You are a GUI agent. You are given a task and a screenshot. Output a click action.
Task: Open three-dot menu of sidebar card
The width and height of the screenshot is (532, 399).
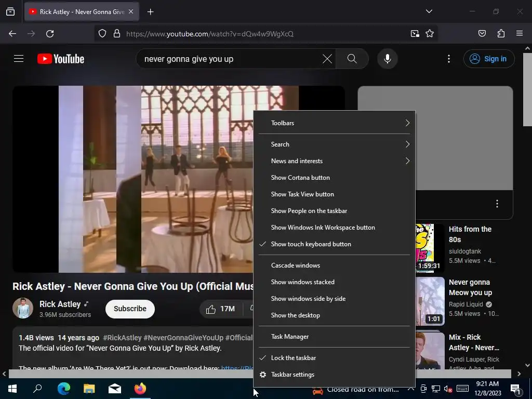point(497,204)
